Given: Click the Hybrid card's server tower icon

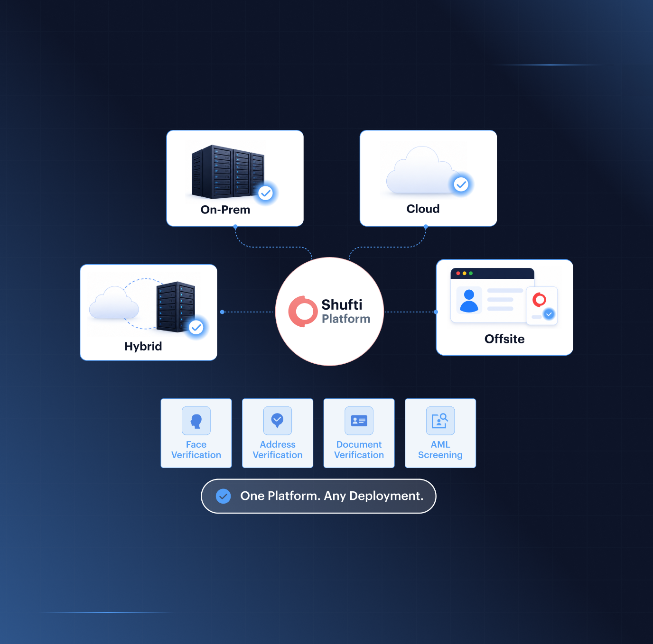Looking at the screenshot, I should point(176,307).
